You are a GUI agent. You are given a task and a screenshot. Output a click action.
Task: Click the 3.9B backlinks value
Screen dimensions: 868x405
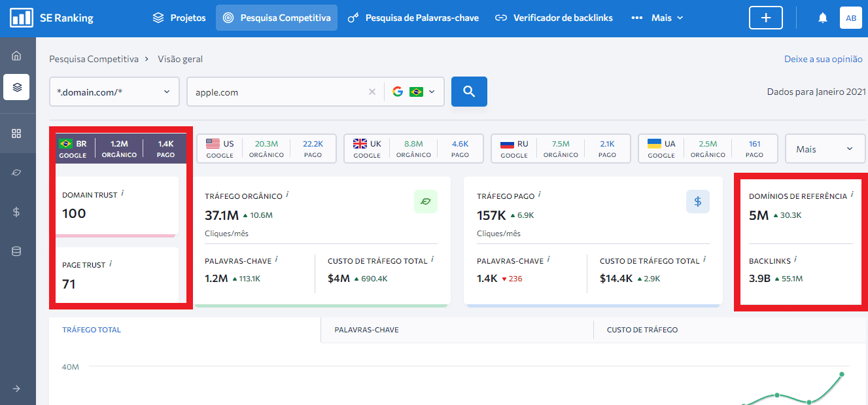point(759,278)
